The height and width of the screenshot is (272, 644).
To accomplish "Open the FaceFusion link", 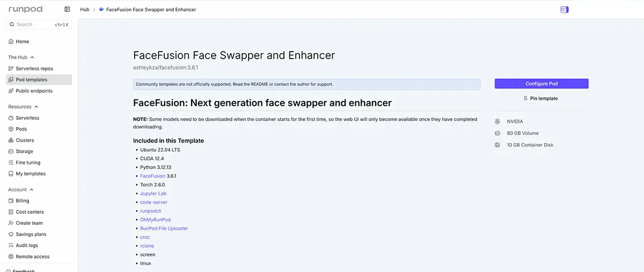I will click(x=153, y=176).
